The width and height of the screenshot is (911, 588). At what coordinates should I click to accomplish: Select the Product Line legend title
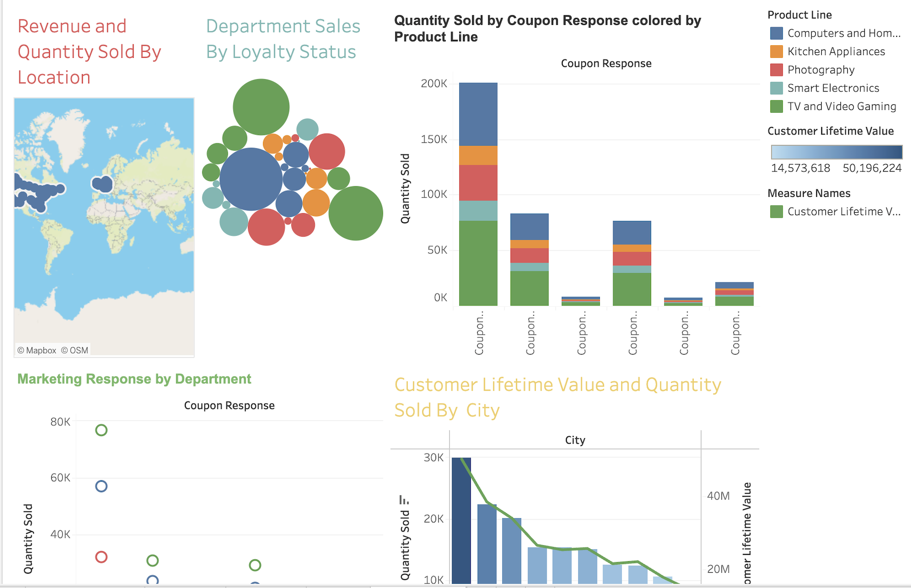[x=799, y=15]
